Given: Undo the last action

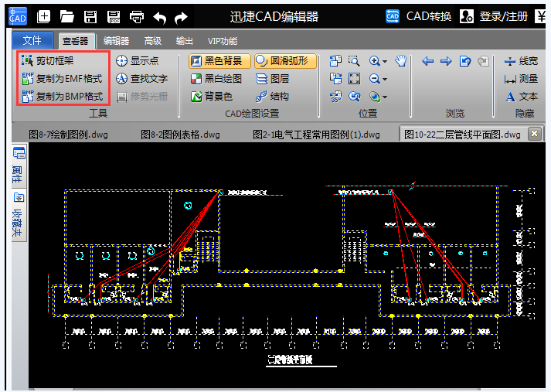Looking at the screenshot, I should 160,17.
